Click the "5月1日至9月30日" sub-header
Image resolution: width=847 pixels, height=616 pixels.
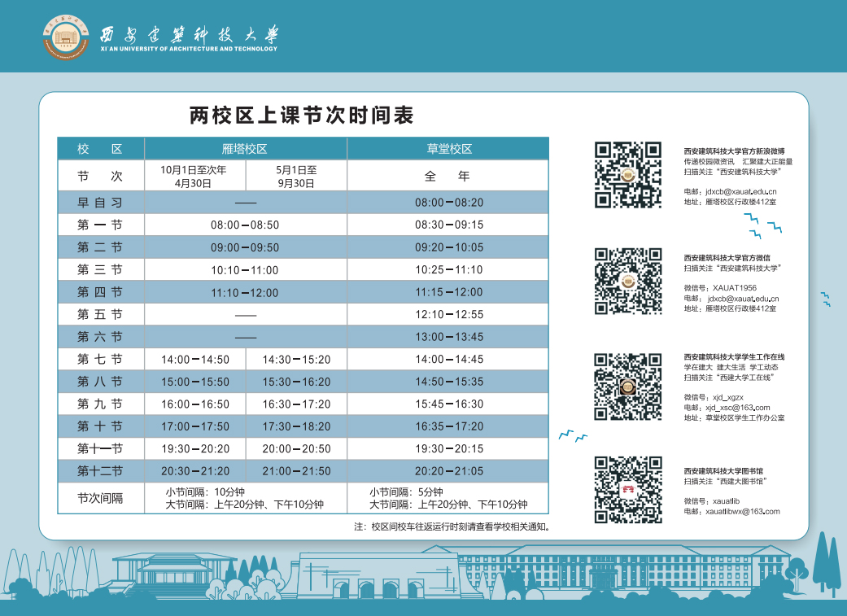click(296, 177)
